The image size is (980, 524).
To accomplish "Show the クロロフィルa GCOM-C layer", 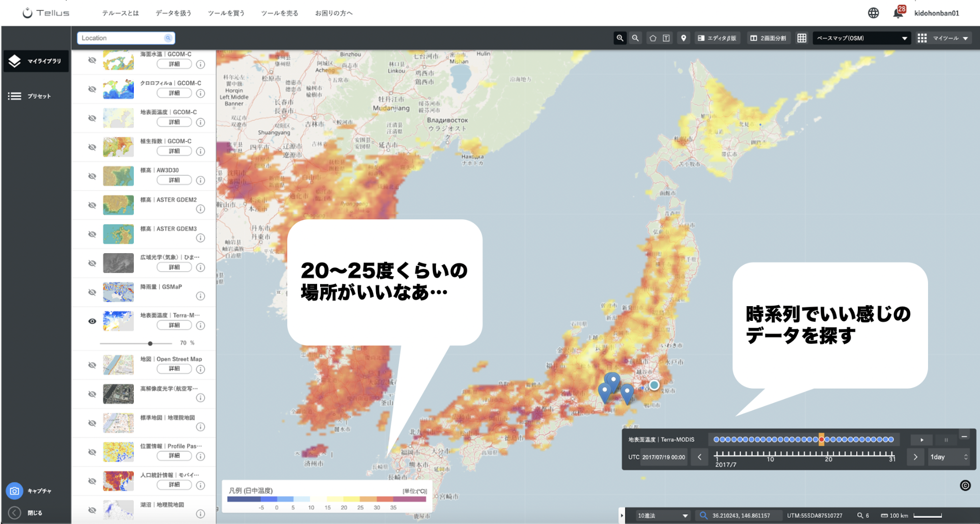I will (x=92, y=89).
